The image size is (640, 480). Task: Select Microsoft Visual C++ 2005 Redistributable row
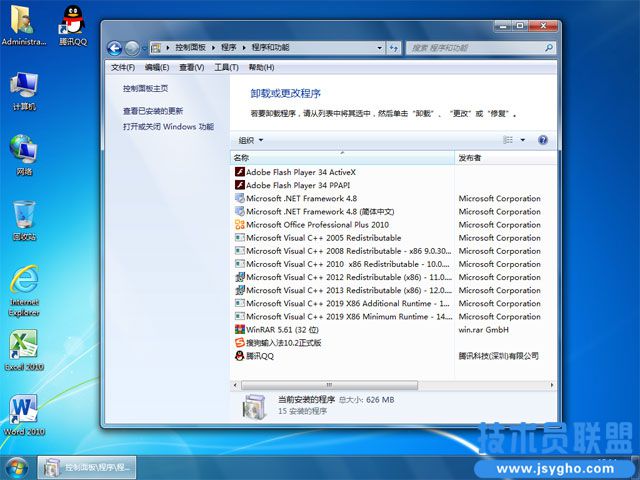393,238
